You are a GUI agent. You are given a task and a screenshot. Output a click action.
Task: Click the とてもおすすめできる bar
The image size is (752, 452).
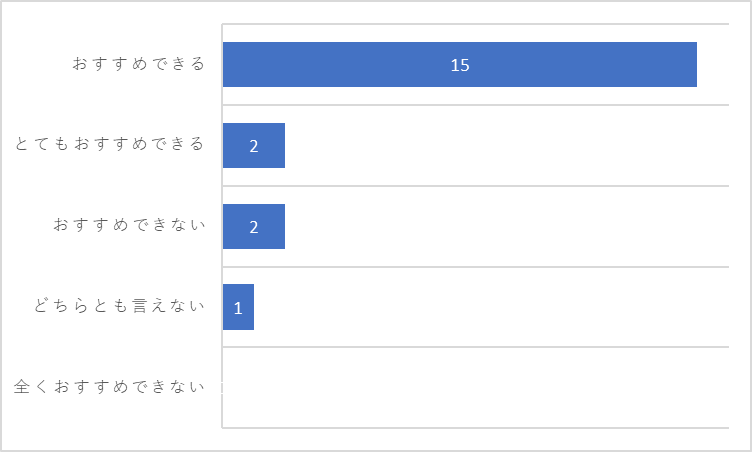coord(254,145)
